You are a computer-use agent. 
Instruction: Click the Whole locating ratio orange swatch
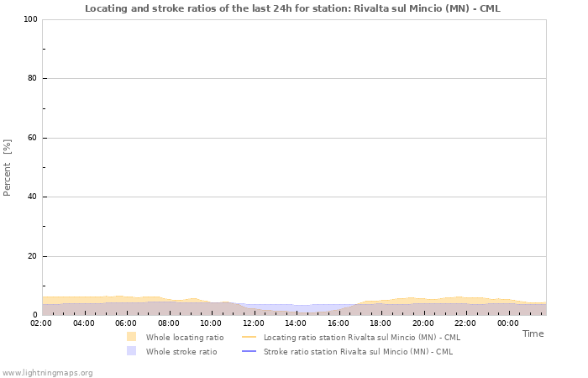coord(131,337)
